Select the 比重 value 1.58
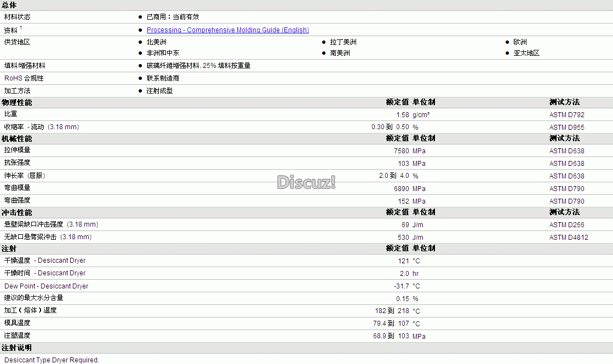 [x=402, y=115]
